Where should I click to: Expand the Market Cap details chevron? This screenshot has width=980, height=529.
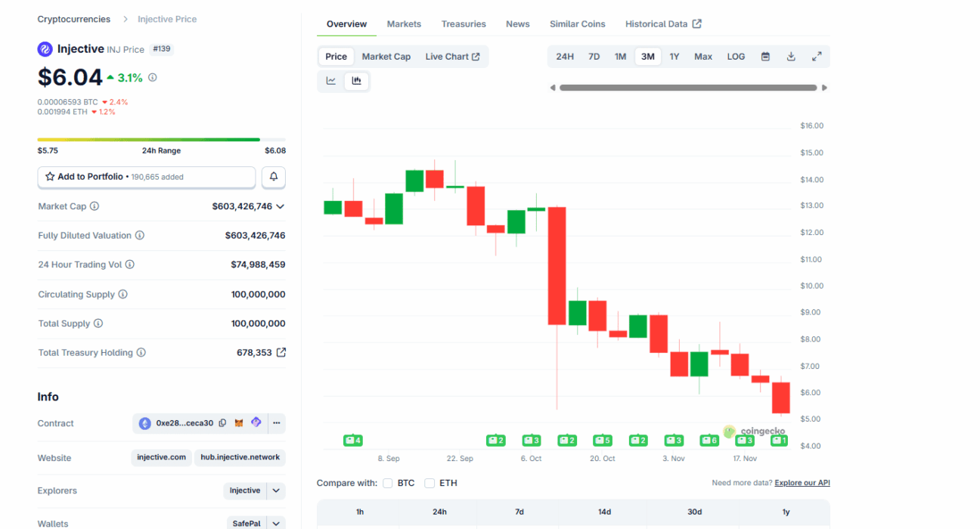(x=281, y=206)
